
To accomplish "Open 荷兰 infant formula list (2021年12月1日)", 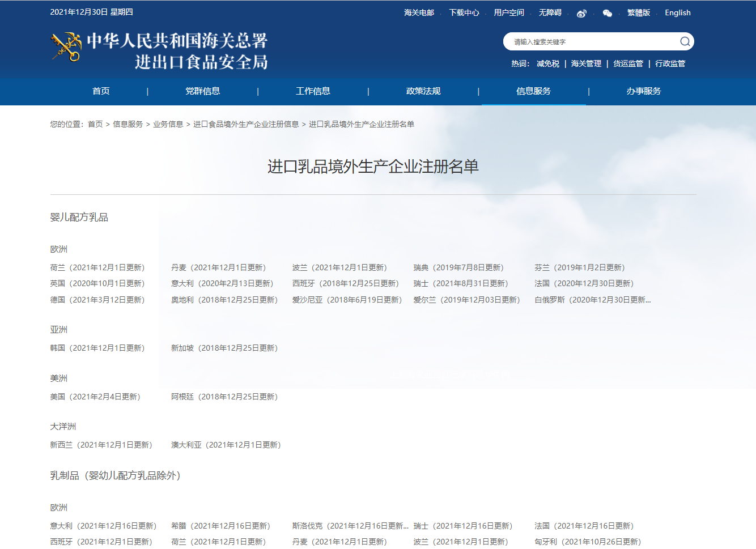I will coord(97,267).
